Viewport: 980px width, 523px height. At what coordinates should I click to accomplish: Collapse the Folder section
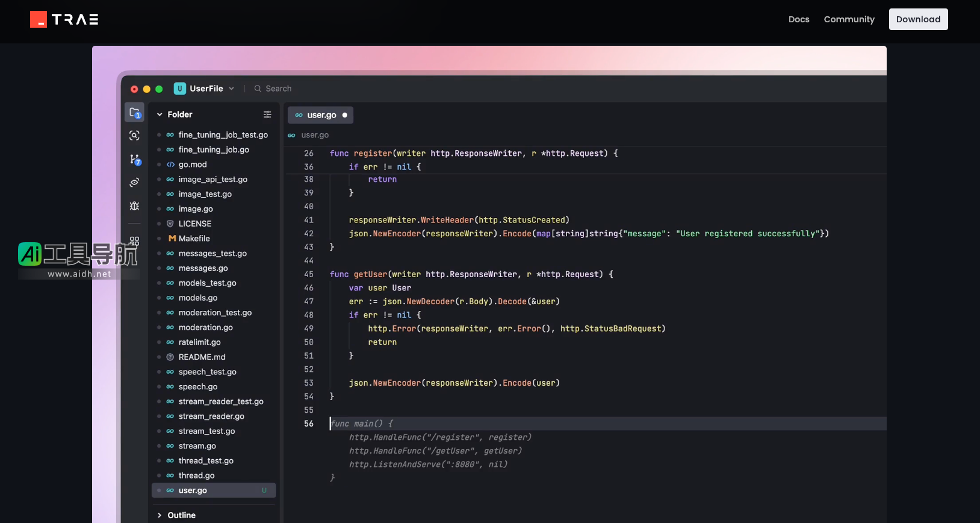point(160,114)
